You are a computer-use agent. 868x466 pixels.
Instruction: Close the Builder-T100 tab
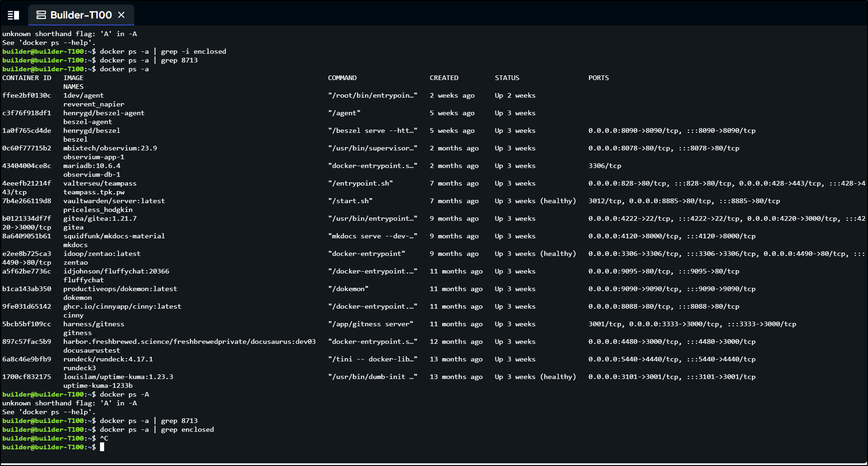(x=121, y=15)
